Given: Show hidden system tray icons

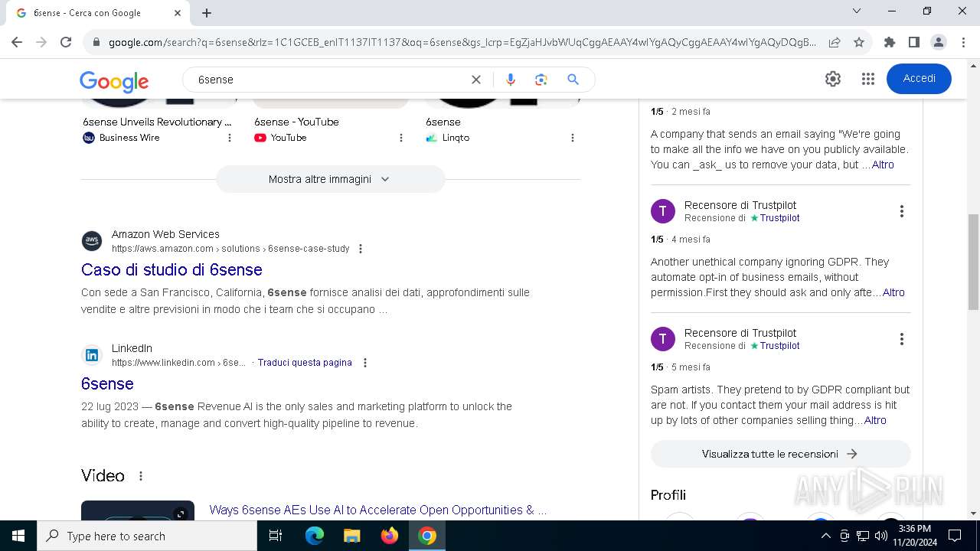Looking at the screenshot, I should coord(825,536).
